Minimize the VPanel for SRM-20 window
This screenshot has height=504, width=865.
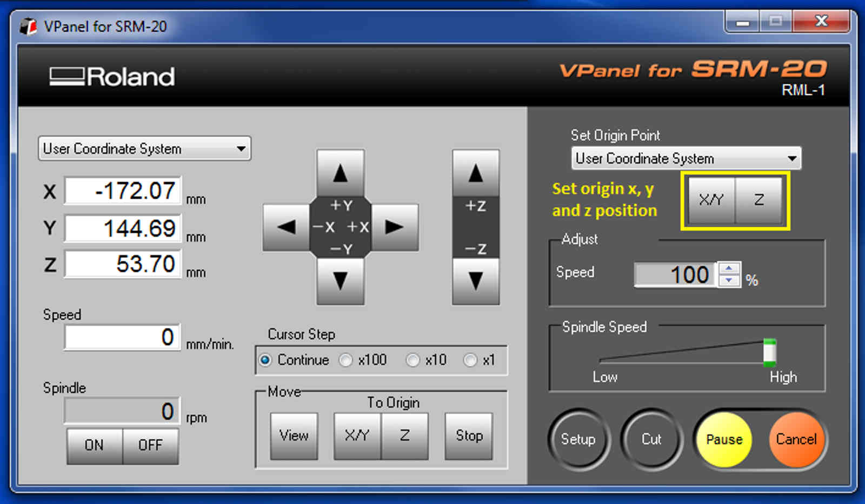tap(743, 22)
